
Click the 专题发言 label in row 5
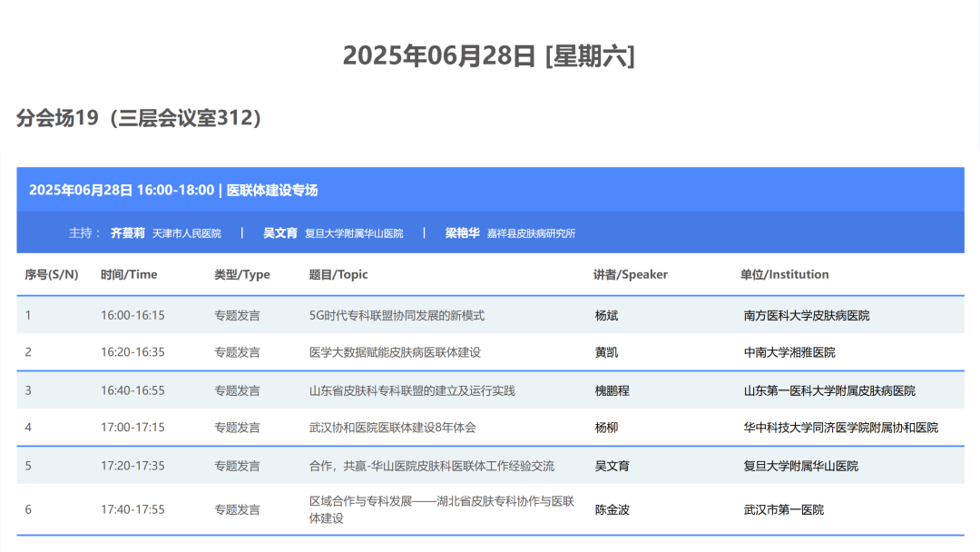click(236, 465)
